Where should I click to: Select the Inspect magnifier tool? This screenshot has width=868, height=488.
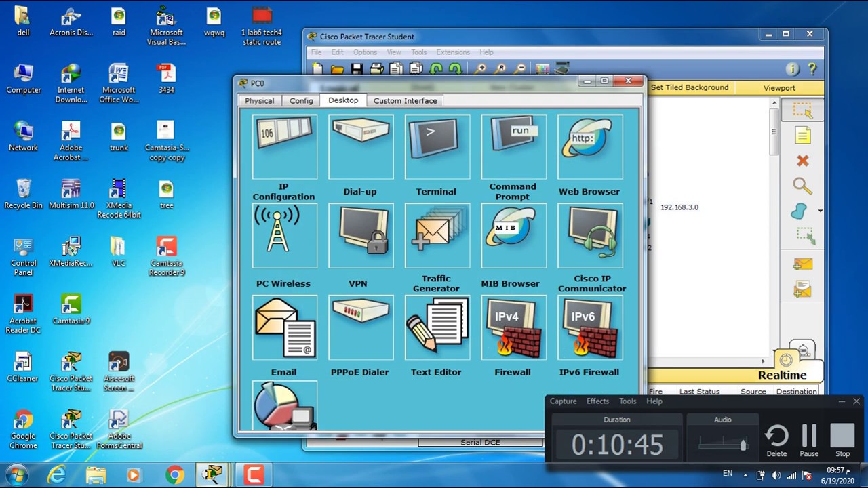pos(803,186)
